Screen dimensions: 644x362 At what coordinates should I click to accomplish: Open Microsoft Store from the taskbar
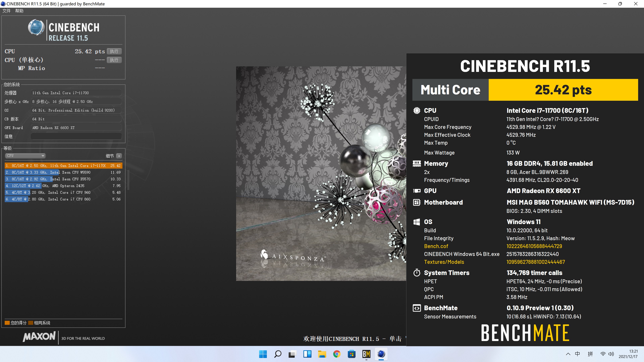click(x=352, y=354)
